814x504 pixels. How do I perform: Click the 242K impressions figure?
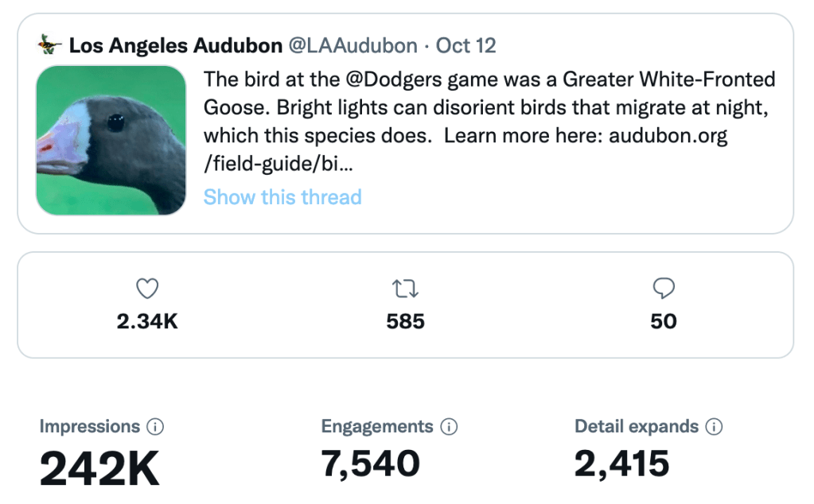(x=100, y=468)
